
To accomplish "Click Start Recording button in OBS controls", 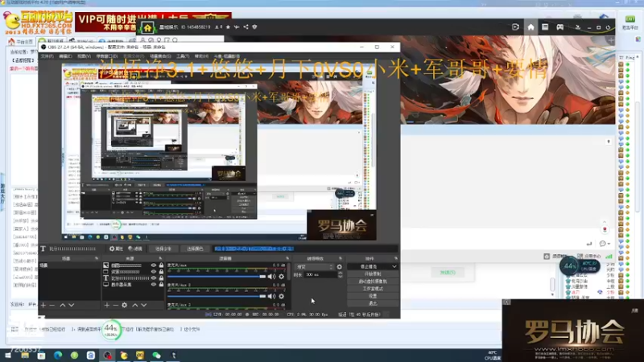I will (x=373, y=274).
